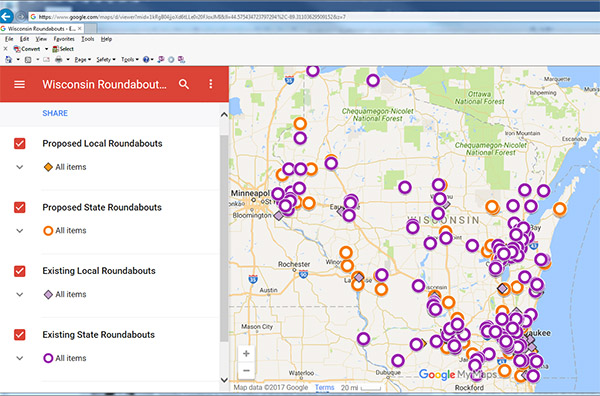Toggle the Proposed State Roundabouts checkbox
The width and height of the screenshot is (600, 396).
coord(20,207)
